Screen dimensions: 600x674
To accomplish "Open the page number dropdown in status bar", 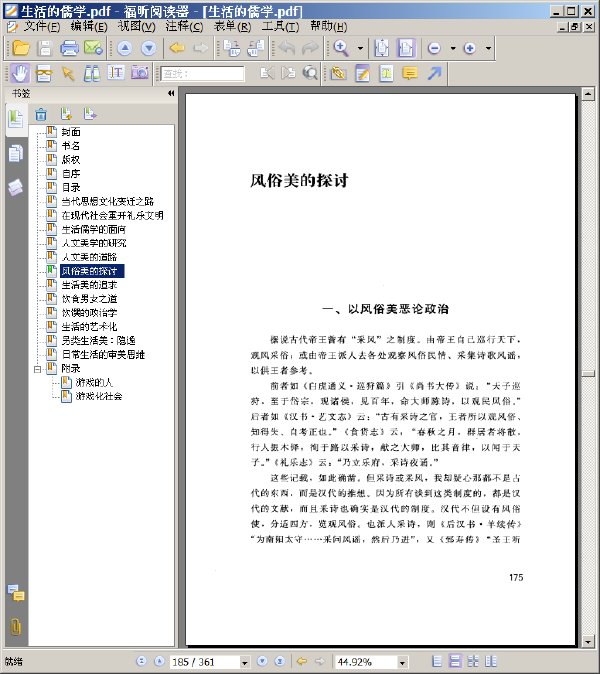I will pyautogui.click(x=245, y=662).
